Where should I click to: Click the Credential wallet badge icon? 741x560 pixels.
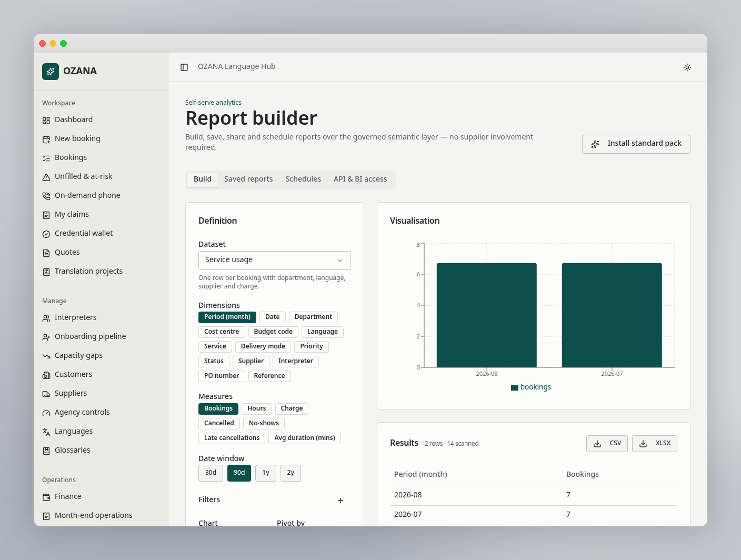point(46,234)
